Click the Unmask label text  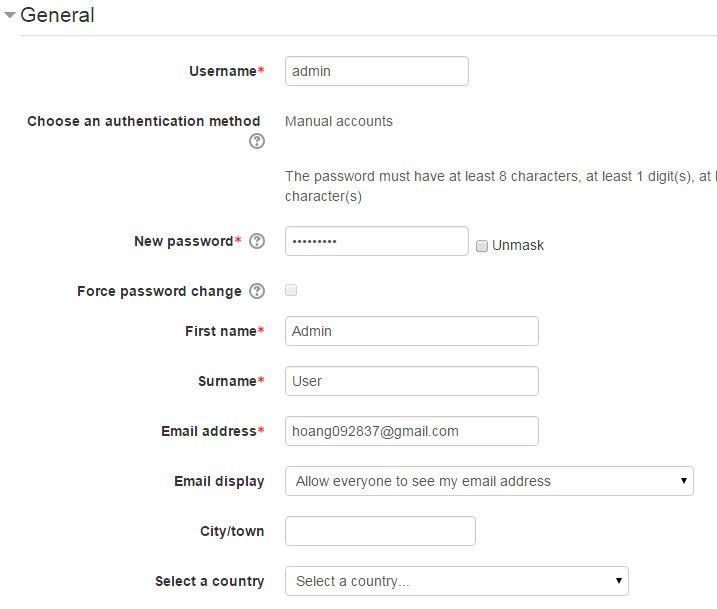pos(518,245)
